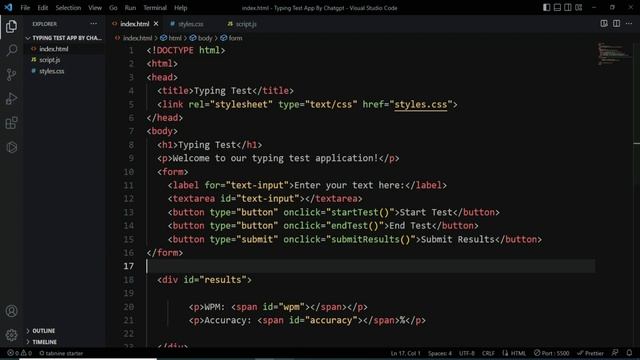640x360 pixels.
Task: Open notifications bell icon
Action: (x=629, y=353)
